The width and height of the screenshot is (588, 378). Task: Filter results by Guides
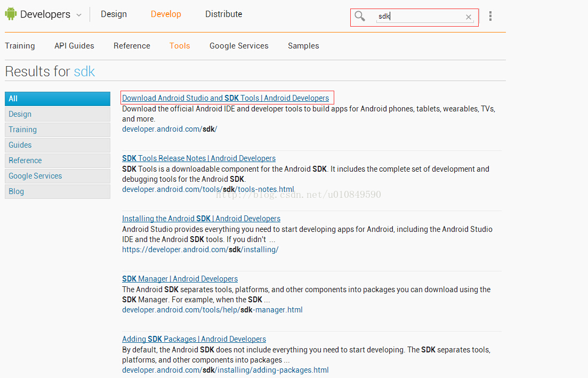58,145
